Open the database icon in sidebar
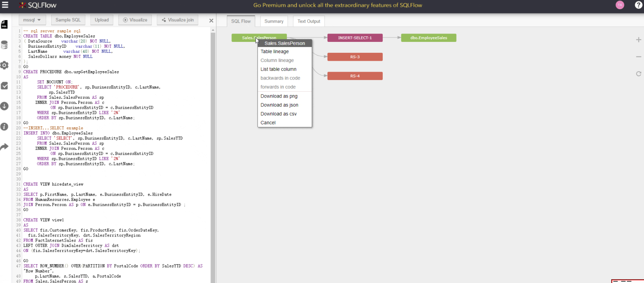 (x=5, y=45)
